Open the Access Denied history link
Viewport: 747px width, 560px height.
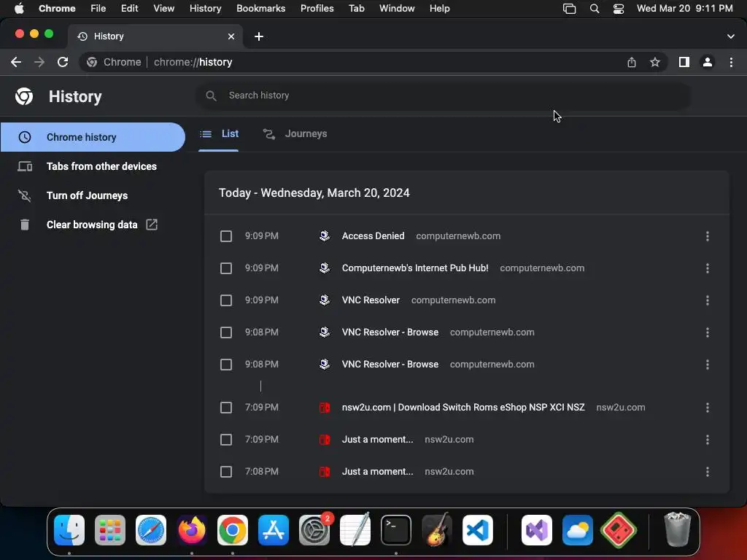point(373,236)
